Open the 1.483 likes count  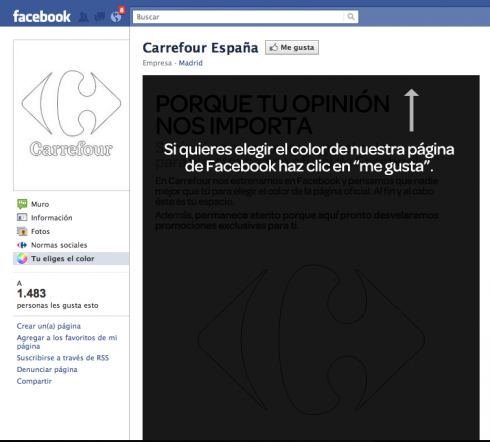click(x=31, y=294)
